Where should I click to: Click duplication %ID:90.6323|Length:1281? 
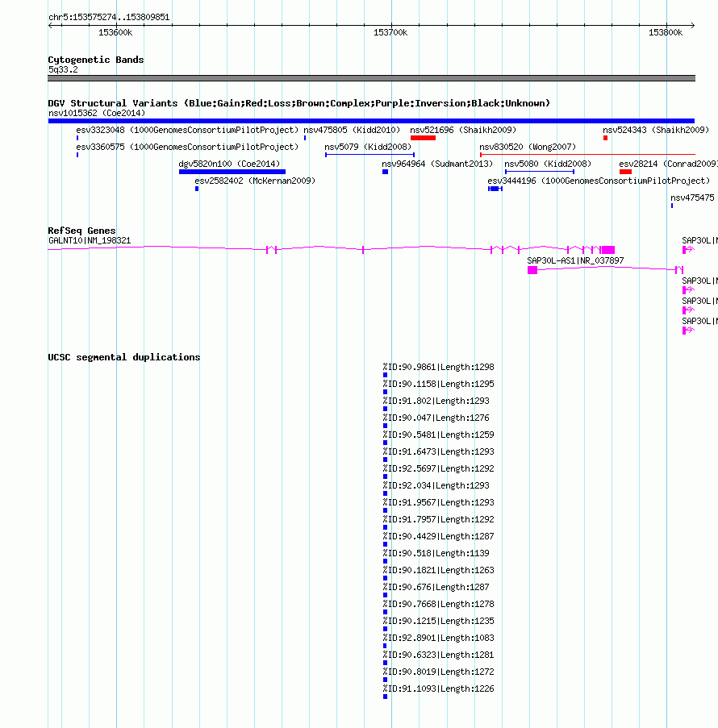point(438,655)
